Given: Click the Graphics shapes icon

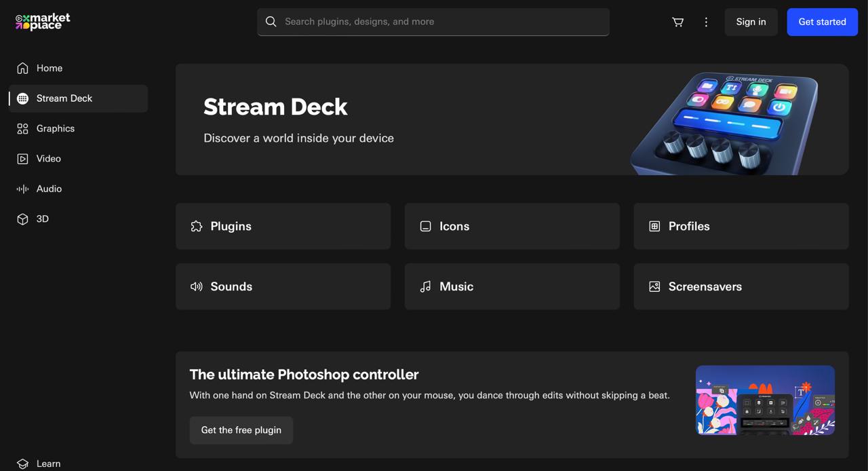Looking at the screenshot, I should coord(22,128).
